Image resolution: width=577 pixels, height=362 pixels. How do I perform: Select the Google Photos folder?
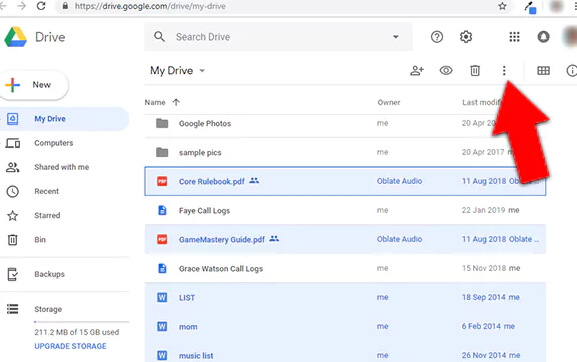coord(345,123)
